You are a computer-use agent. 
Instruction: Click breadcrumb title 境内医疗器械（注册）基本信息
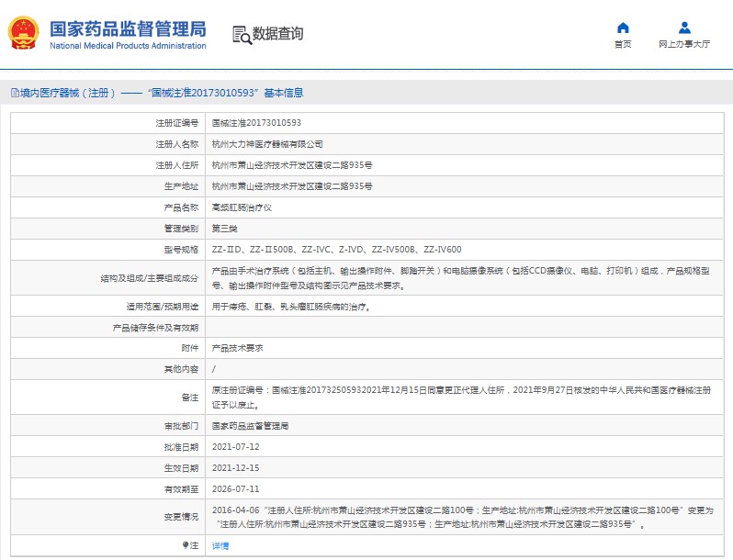162,93
